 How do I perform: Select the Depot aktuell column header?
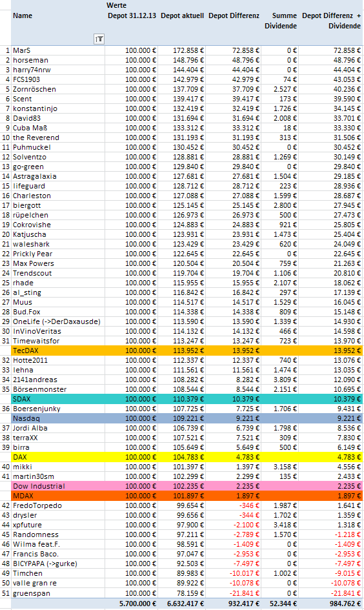(x=182, y=15)
